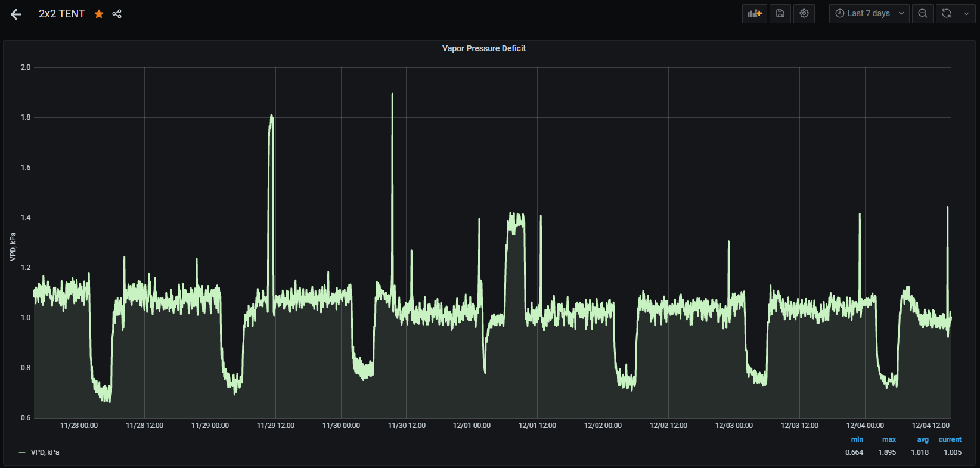Zoom out the time range
This screenshot has width=980, height=468.
[923, 14]
